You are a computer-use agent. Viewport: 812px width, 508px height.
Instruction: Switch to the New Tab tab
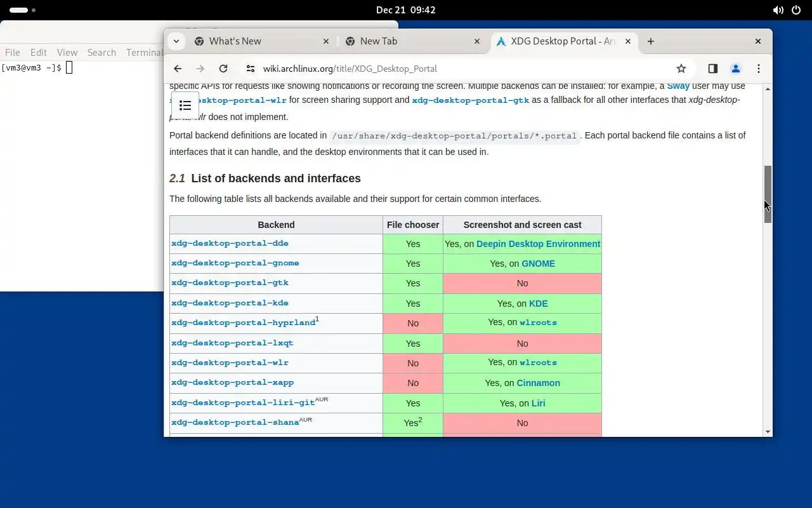click(413, 41)
